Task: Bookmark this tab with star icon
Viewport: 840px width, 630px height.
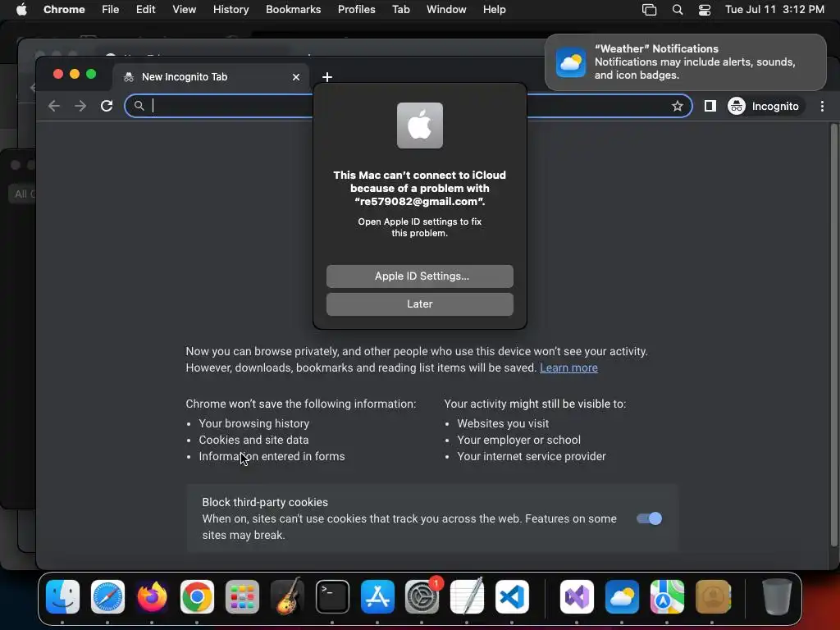Action: pos(677,106)
